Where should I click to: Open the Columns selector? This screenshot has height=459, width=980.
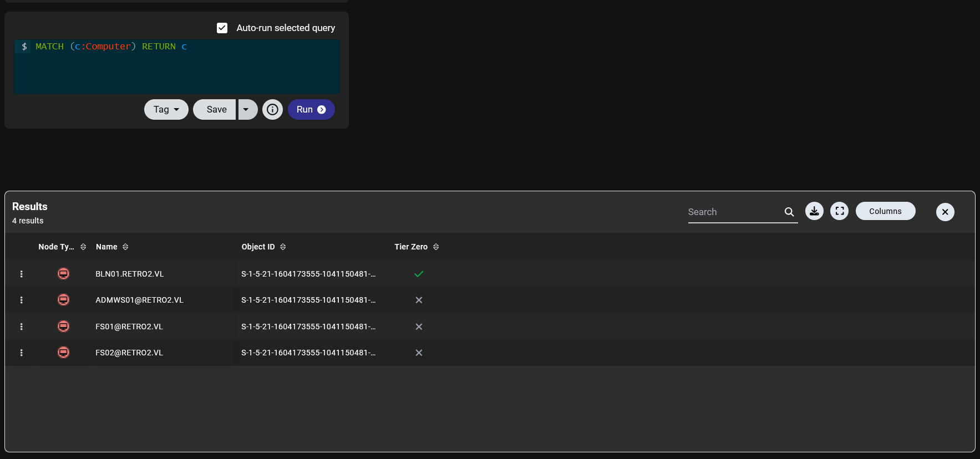coord(885,211)
